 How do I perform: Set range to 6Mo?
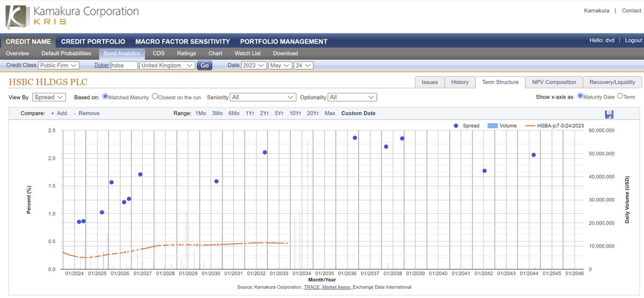coord(234,113)
